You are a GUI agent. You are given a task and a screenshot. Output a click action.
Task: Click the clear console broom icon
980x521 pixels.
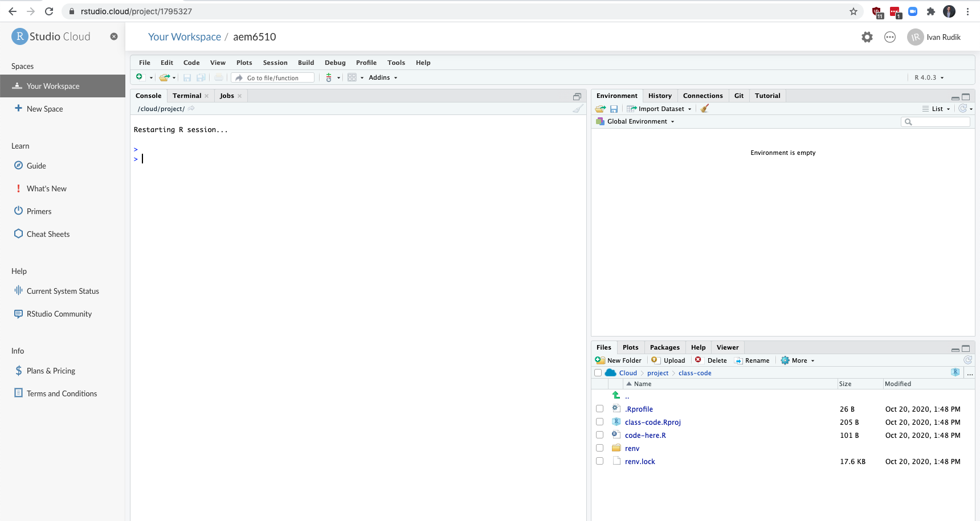[x=578, y=109]
